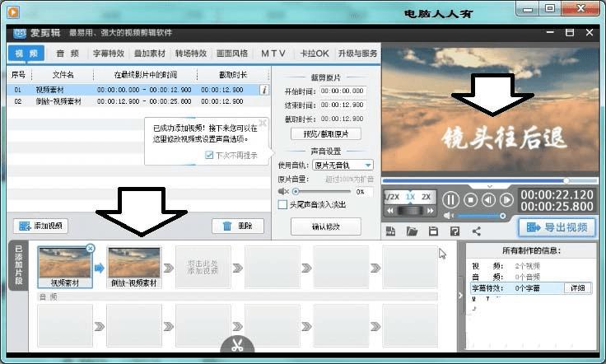Viewport: 606px width, 364px height.
Task: Minimize the 爱剪辑 application window
Action: [x=550, y=32]
